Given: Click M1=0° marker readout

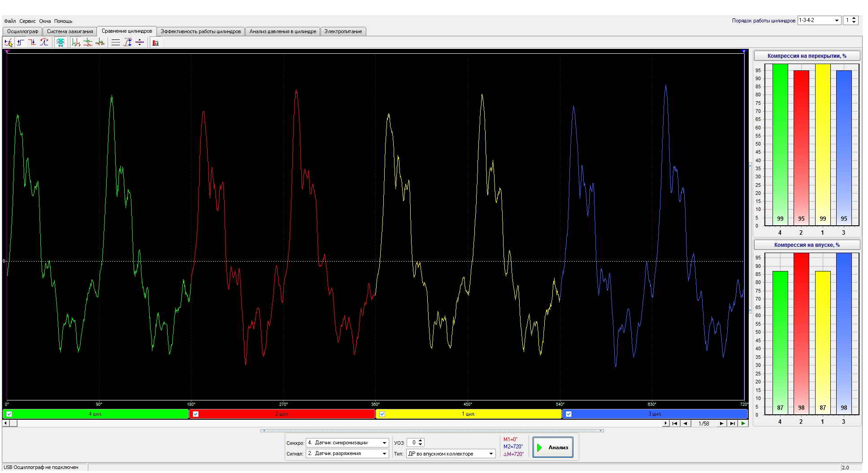Looking at the screenshot, I should [x=510, y=440].
